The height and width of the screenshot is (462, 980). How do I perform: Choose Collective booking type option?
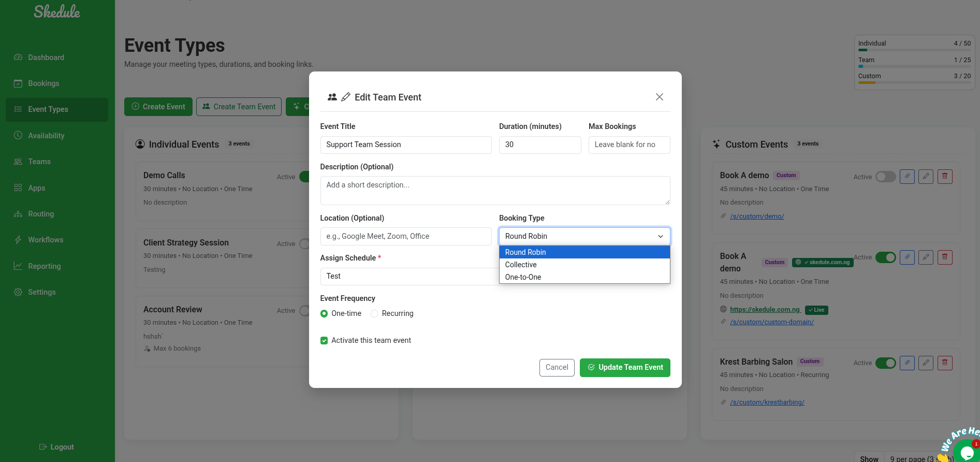(x=584, y=265)
